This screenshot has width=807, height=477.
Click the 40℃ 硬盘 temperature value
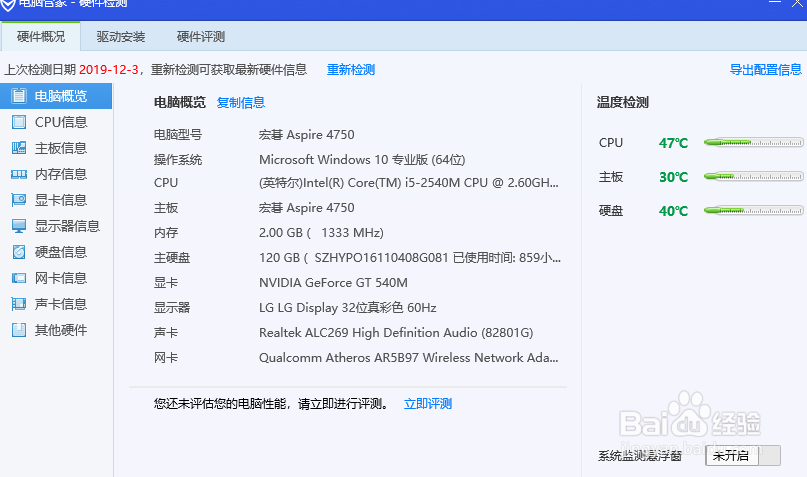tap(673, 211)
